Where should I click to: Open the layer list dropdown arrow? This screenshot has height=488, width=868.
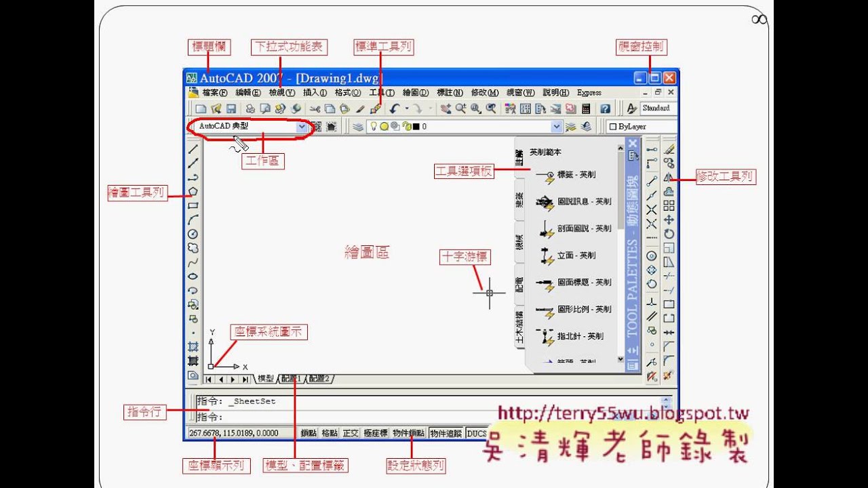point(557,127)
